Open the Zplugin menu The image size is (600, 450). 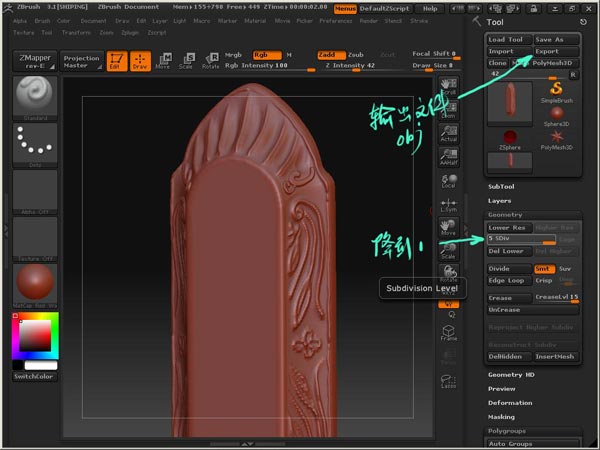pyautogui.click(x=130, y=33)
